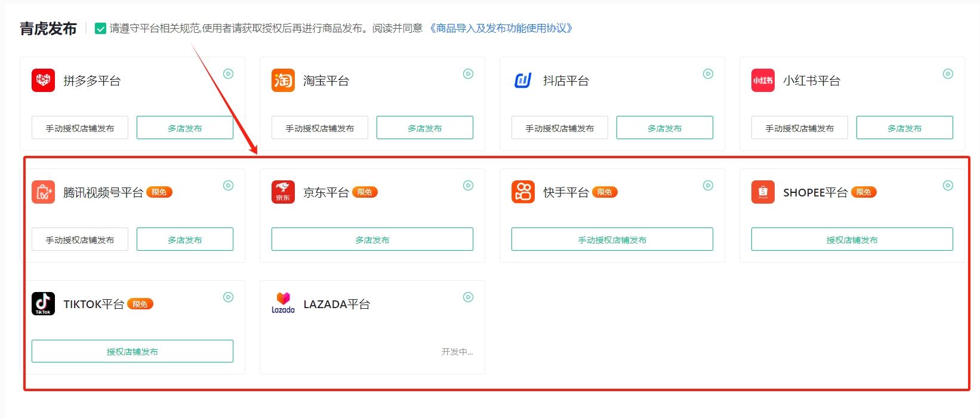The image size is (980, 418).
Task: Uncheck the platform rules agreement checkbox
Action: (x=101, y=29)
